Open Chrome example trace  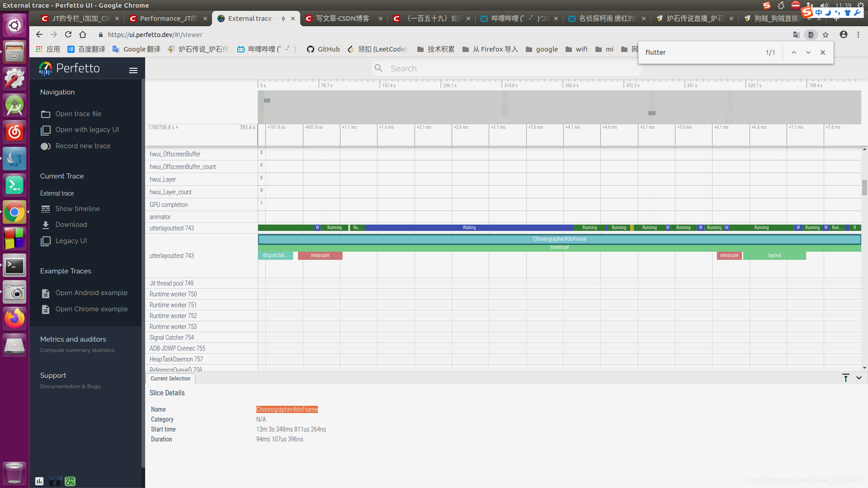[91, 309]
